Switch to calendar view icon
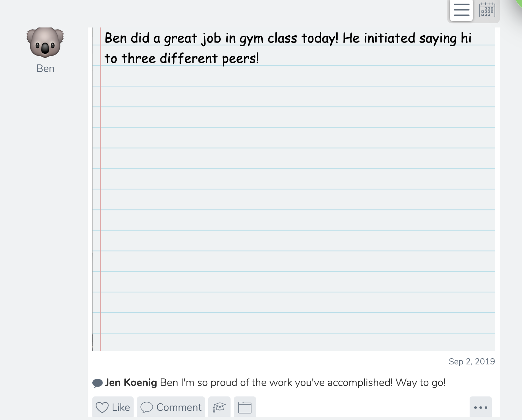The width and height of the screenshot is (522, 420). pos(487,10)
